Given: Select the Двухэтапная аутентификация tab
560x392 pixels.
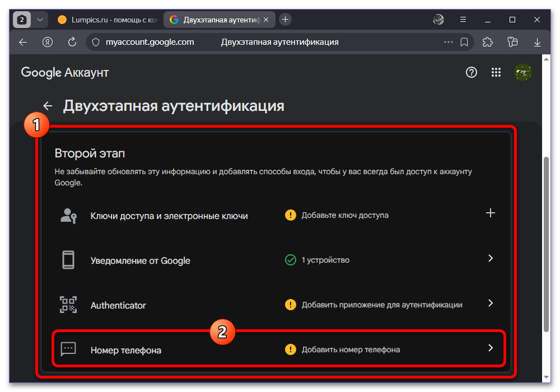Looking at the screenshot, I should click(x=219, y=20).
